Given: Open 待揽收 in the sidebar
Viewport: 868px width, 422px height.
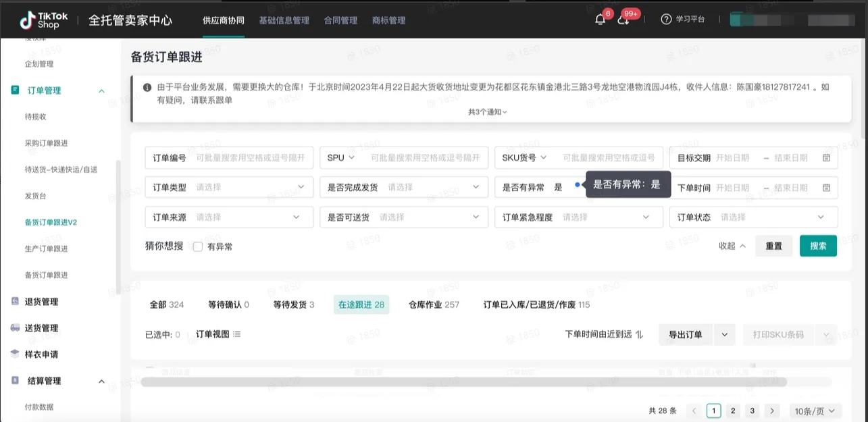Looking at the screenshot, I should pos(36,117).
